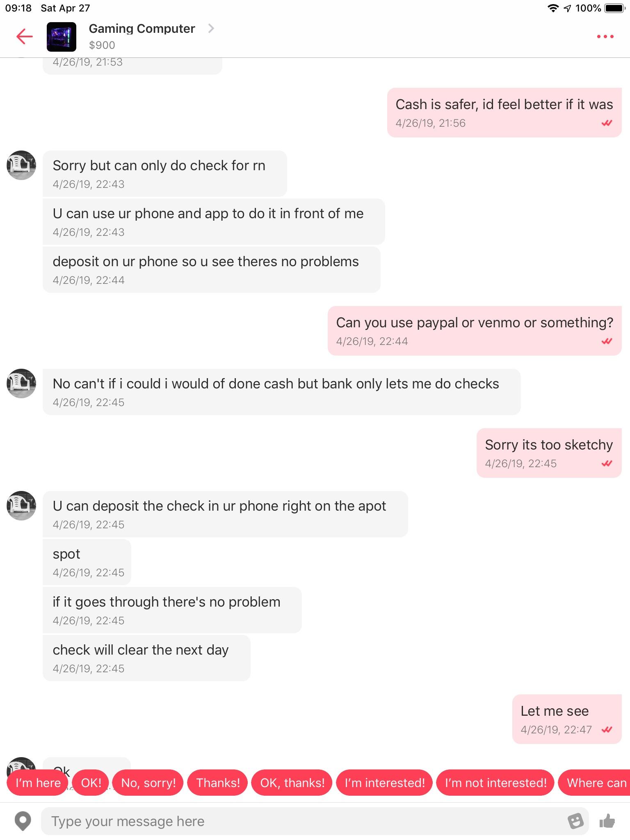The width and height of the screenshot is (630, 840).
Task: Tap the 'I'm interested!' quick reply
Action: point(384,783)
